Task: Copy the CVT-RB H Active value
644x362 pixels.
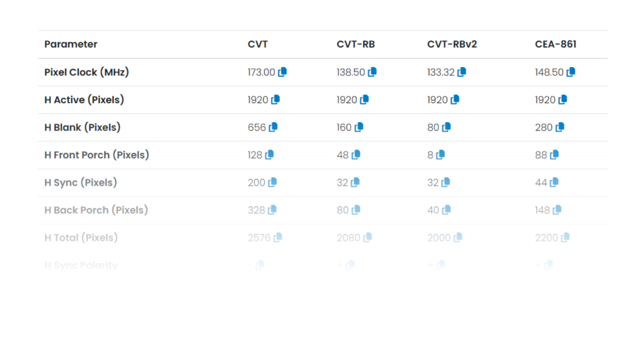Action: coord(364,99)
